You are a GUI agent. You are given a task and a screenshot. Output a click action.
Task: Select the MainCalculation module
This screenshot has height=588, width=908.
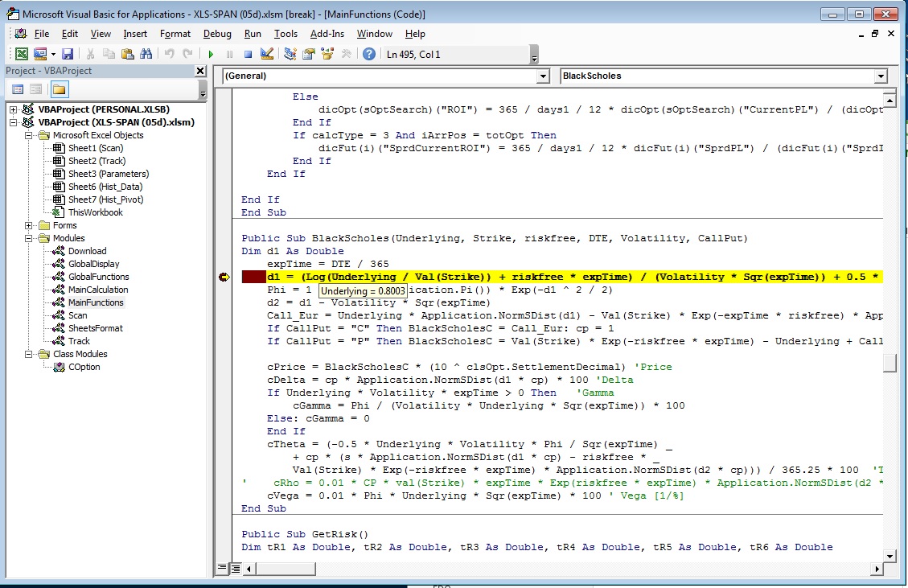98,290
